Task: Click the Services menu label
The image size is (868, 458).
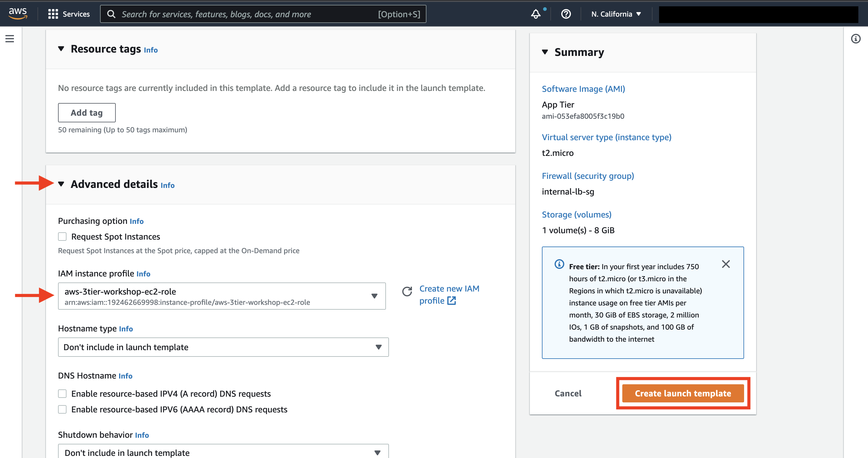Action: (x=76, y=14)
